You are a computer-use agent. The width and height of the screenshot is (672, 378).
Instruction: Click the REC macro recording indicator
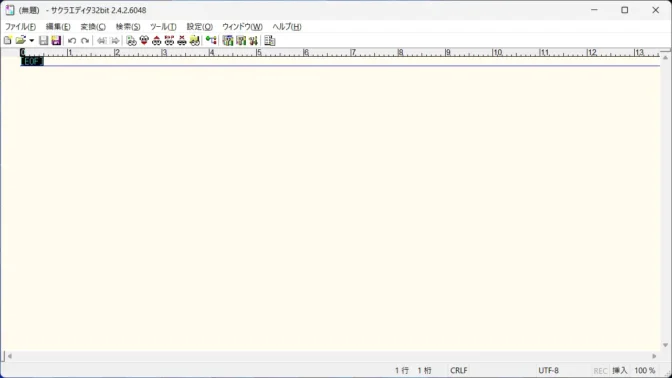(600, 371)
